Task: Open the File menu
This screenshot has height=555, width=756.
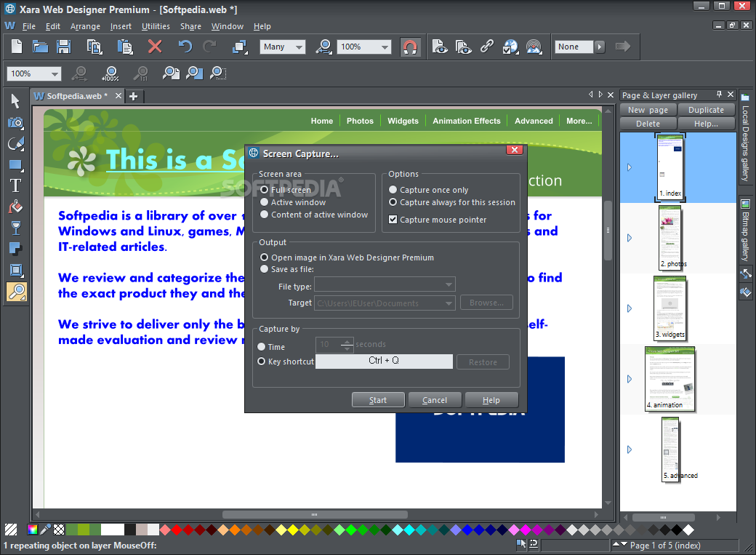Action: click(29, 26)
